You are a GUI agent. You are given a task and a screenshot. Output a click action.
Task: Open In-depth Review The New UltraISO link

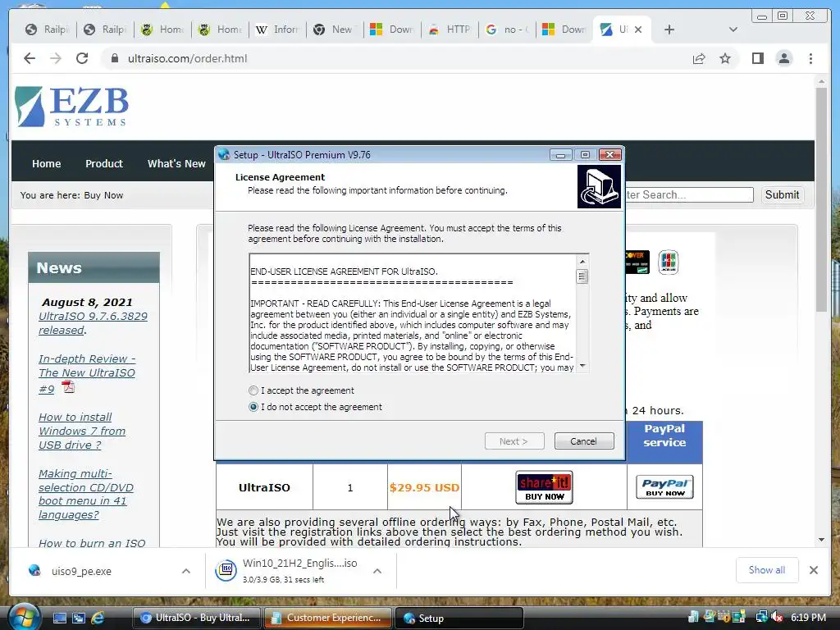point(87,373)
